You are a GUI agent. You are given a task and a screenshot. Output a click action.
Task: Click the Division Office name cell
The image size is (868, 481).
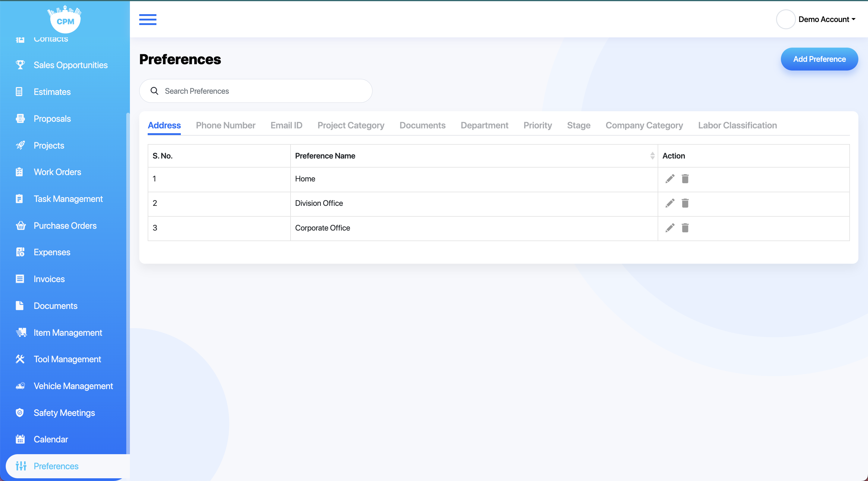point(474,203)
